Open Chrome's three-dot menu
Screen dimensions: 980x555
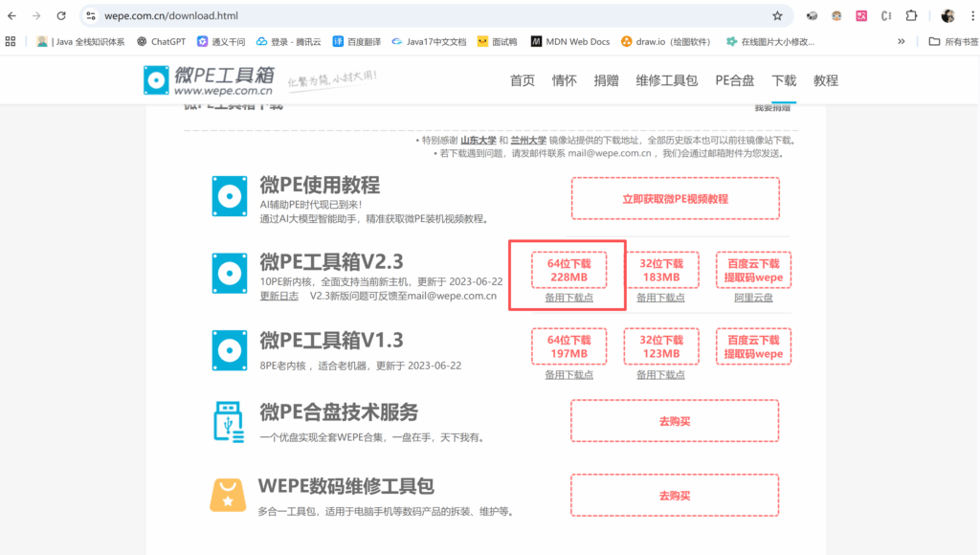(971, 15)
